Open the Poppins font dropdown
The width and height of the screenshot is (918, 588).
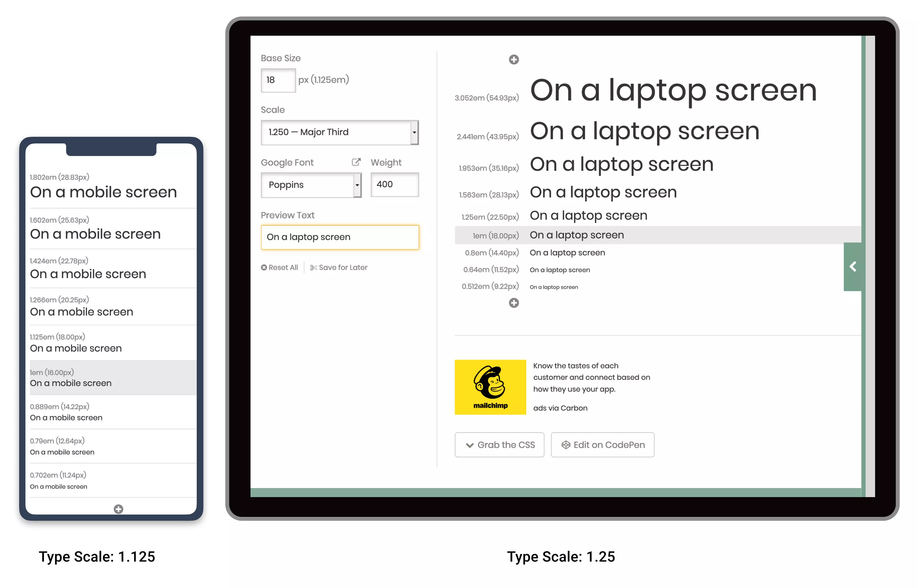311,185
